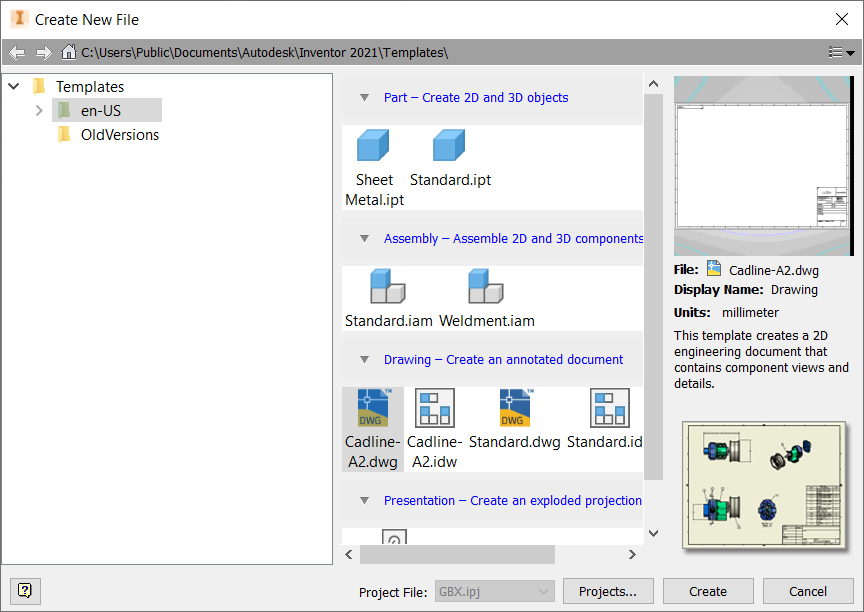Screen dimensions: 864x612
Task: Choose the Standard.dwg drawing template
Action: click(x=514, y=408)
